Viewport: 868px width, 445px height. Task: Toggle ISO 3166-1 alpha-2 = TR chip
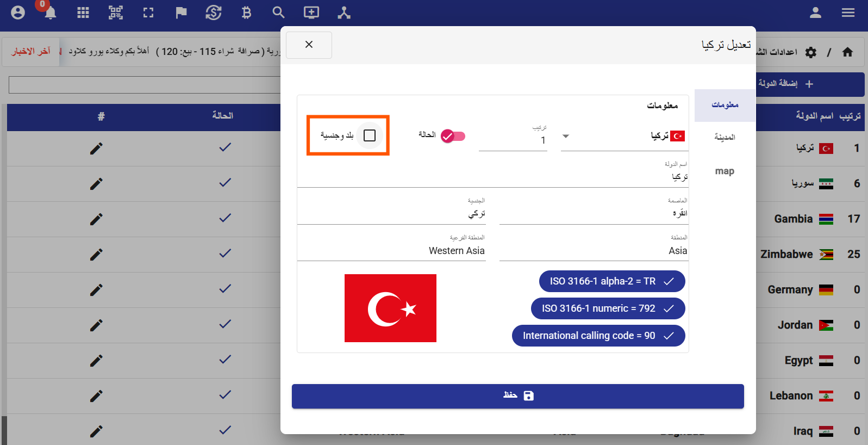pos(611,281)
